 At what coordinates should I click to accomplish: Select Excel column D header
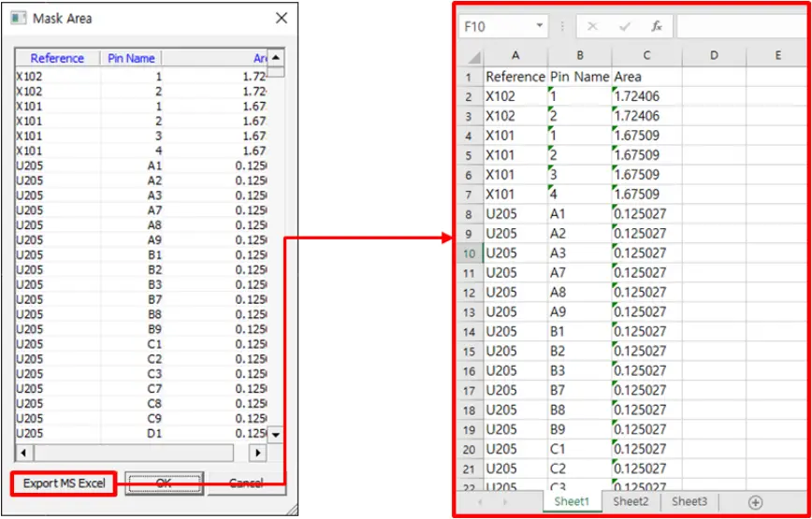714,55
